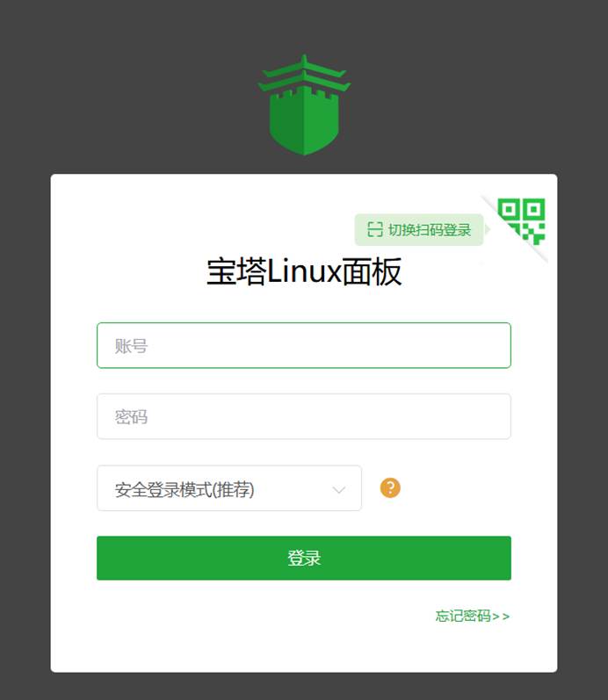The image size is (608, 700).
Task: Click the chevron arrow in the login mode selector
Action: [x=339, y=490]
